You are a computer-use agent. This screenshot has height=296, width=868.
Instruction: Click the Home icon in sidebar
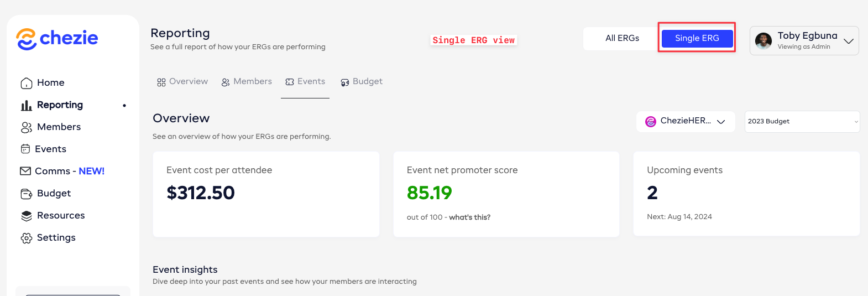pyautogui.click(x=26, y=83)
